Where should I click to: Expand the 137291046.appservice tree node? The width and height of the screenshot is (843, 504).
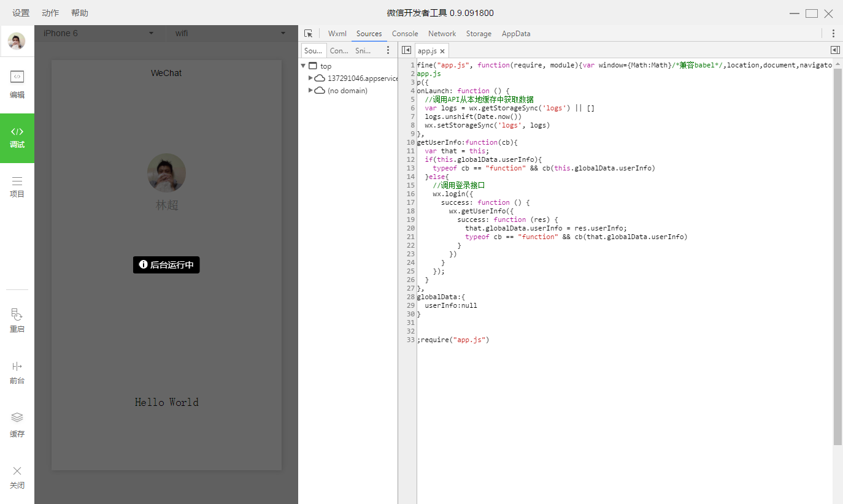[x=310, y=78]
